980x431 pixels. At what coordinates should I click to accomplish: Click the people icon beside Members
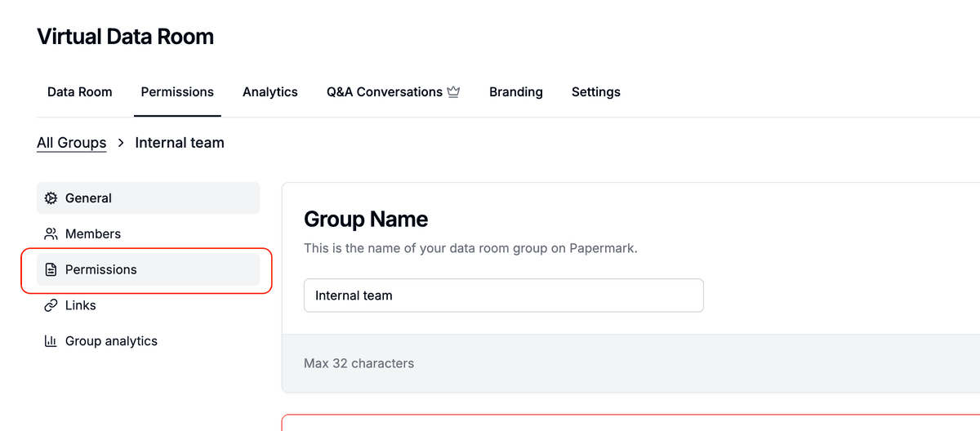tap(51, 234)
